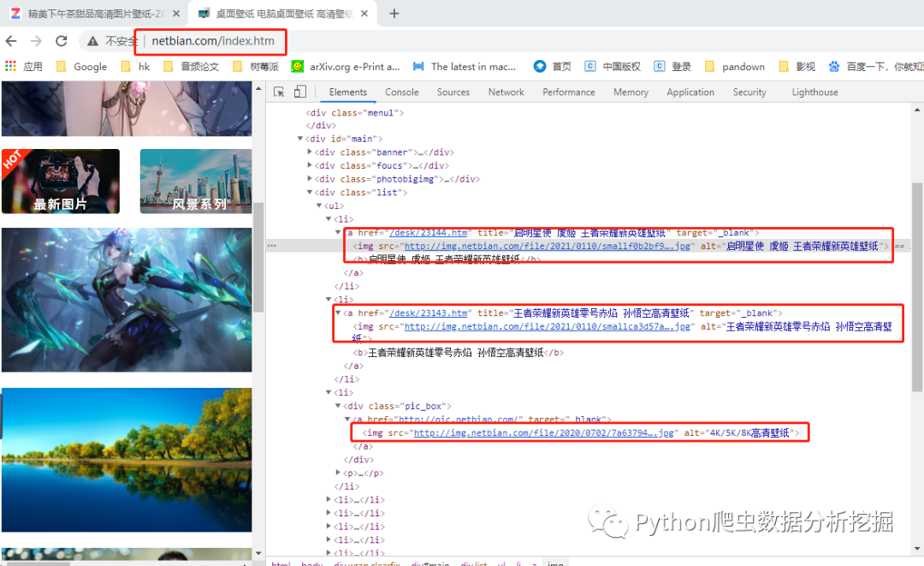Screen dimensions: 924x566
Task: Reload the netbian.com page
Action: point(62,41)
